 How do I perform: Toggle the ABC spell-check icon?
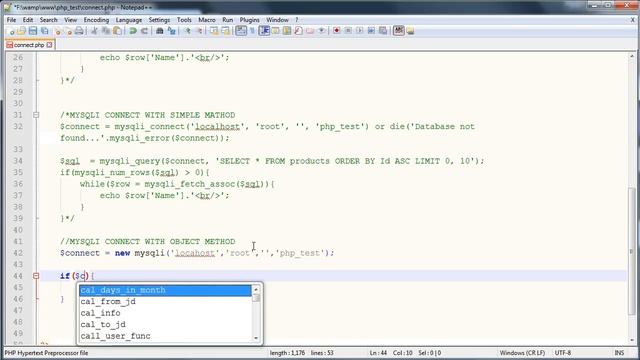coord(398,31)
